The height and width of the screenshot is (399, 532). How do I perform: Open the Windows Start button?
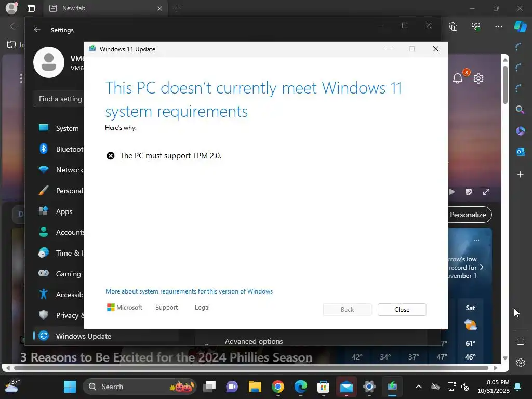coord(70,387)
